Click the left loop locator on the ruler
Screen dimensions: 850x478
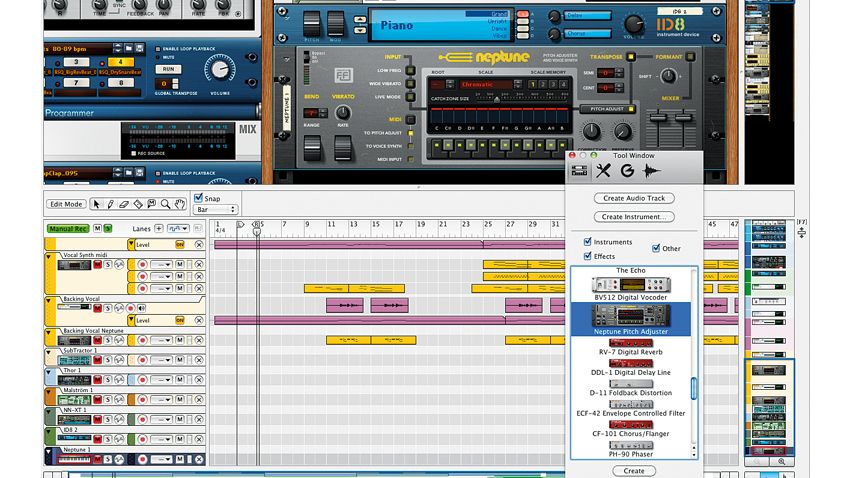click(x=240, y=224)
